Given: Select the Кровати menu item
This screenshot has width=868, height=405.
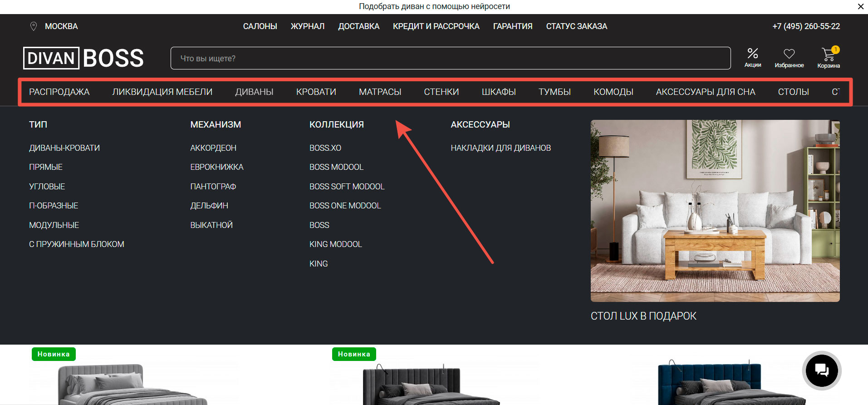Looking at the screenshot, I should pyautogui.click(x=316, y=92).
